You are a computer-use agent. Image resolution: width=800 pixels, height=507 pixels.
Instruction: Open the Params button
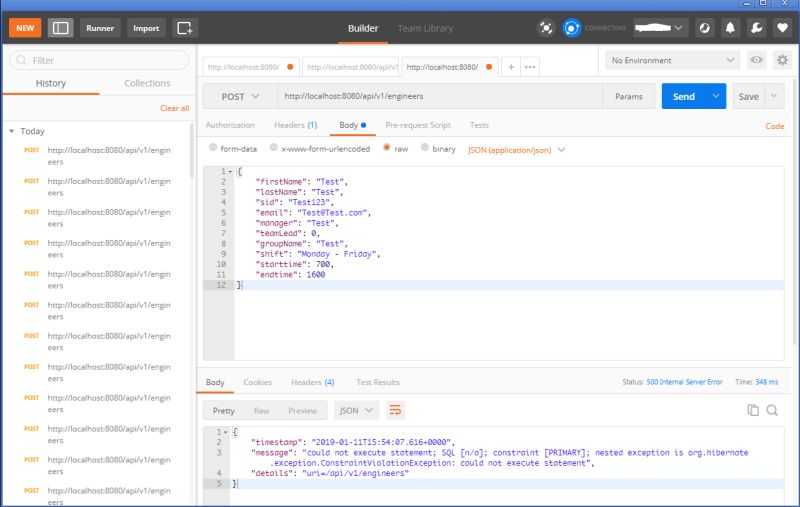[629, 96]
